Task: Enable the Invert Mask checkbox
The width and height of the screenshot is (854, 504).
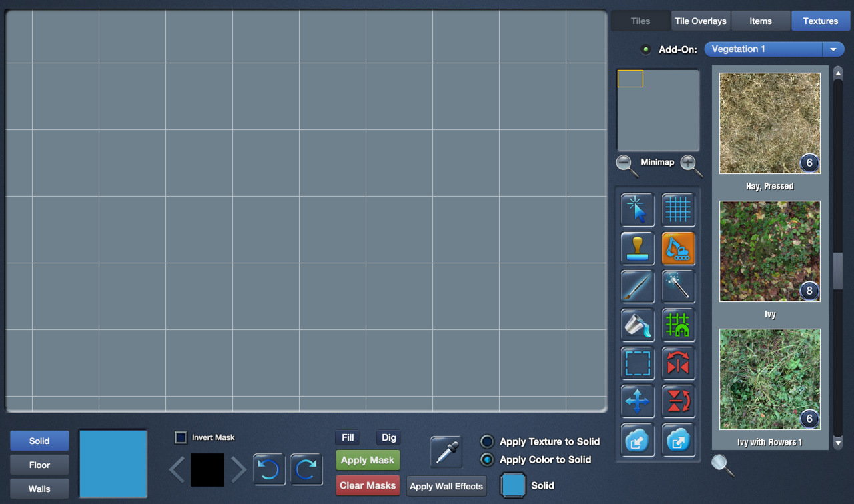Action: click(x=181, y=437)
